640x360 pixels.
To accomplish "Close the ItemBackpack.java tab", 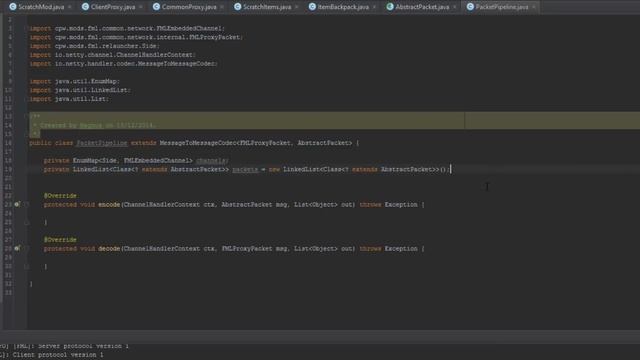I will click(374, 7).
